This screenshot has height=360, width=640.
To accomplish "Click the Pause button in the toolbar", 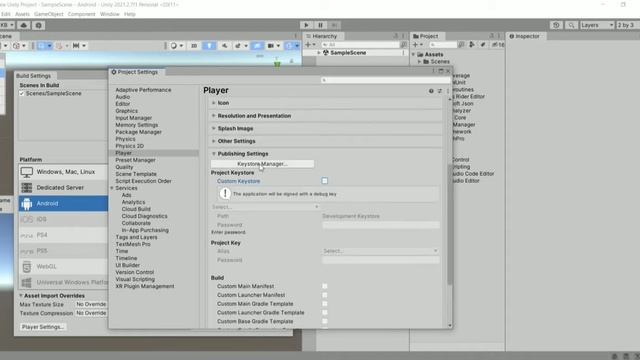I will pyautogui.click(x=320, y=25).
